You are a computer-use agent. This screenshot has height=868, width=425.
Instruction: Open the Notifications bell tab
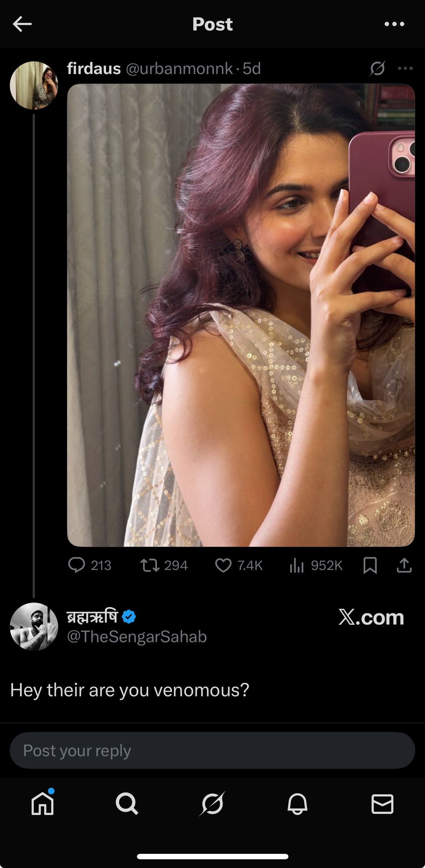pyautogui.click(x=297, y=804)
